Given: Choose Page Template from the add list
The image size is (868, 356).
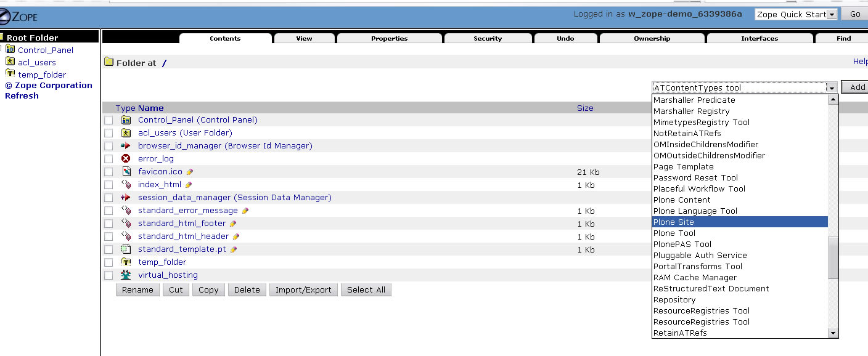Looking at the screenshot, I should point(740,166).
